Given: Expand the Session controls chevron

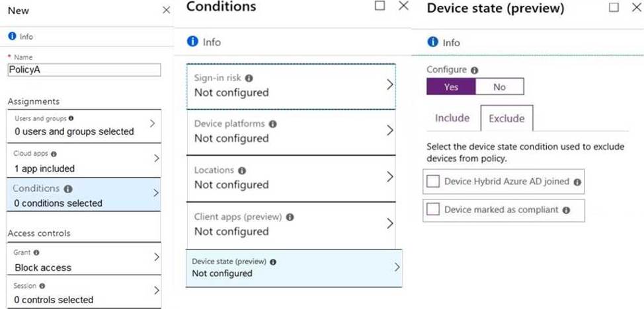Looking at the screenshot, I should [155, 291].
